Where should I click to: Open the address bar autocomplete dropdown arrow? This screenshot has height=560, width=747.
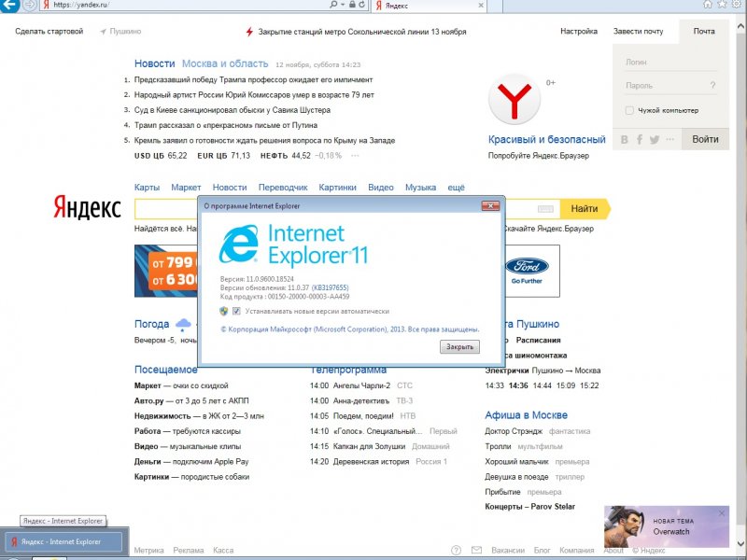tap(343, 5)
